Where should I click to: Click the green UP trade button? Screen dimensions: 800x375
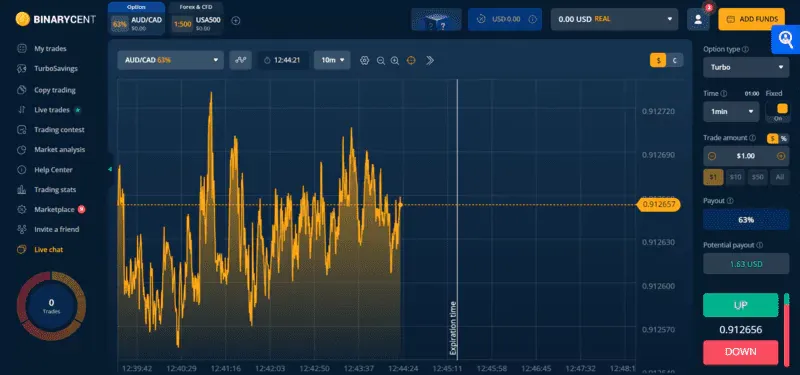pos(740,305)
